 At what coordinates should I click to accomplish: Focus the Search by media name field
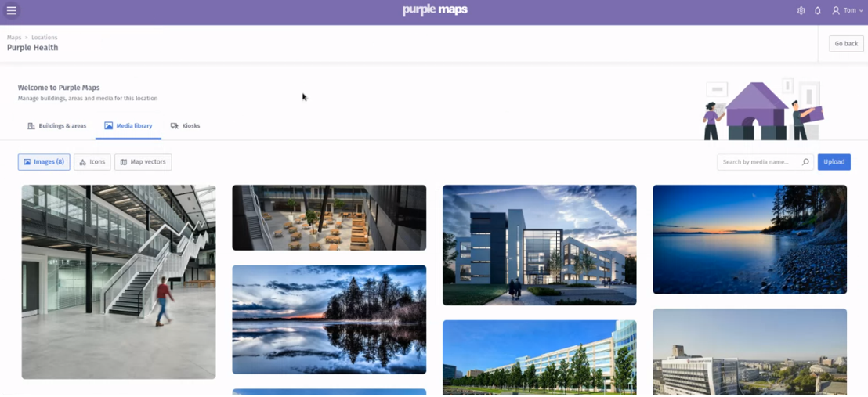759,162
